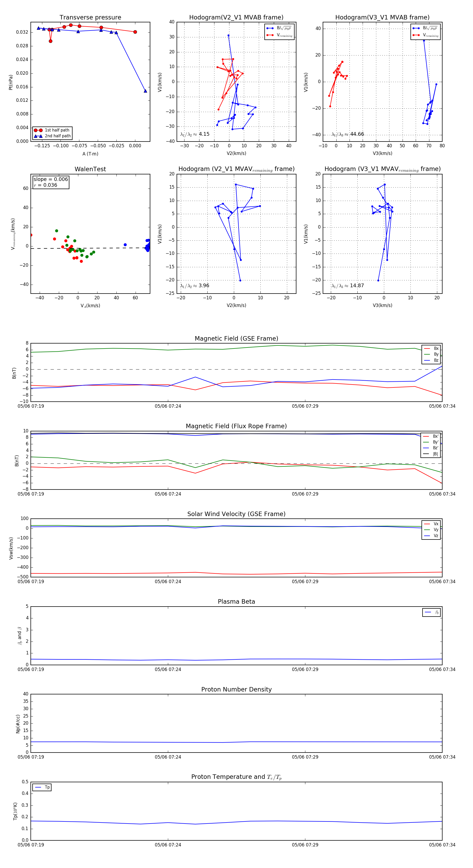The width and height of the screenshot is (473, 868).
Task: Click the 'Hodogram(V3_V1 MVAB frame)' title
Action: coord(382,17)
